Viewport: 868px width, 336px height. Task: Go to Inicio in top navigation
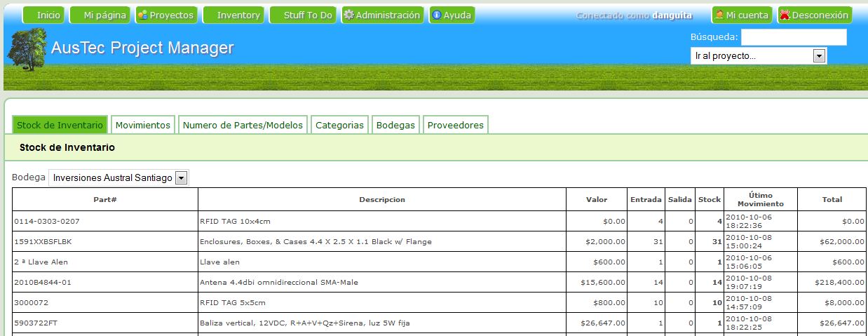[x=45, y=15]
